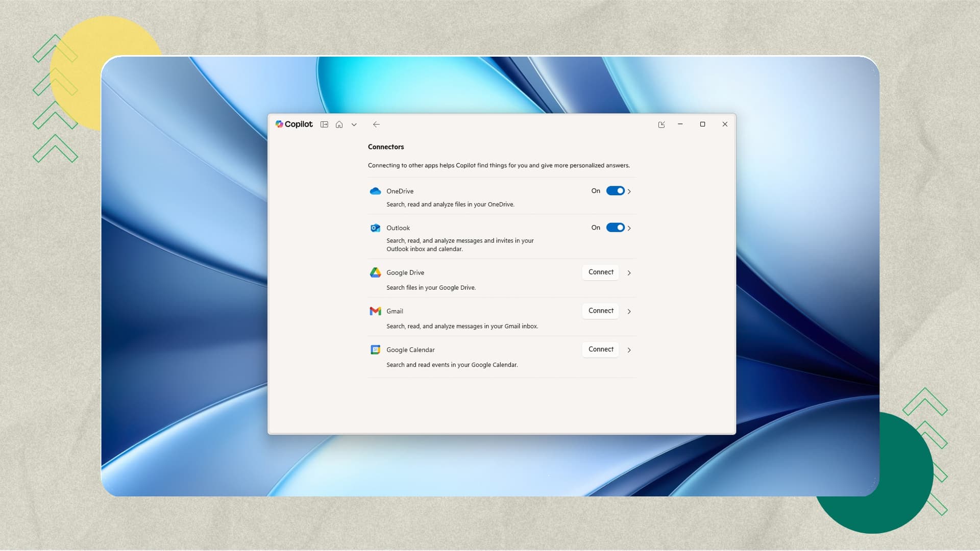Maximize the Copilot window
This screenshot has width=980, height=551.
tap(702, 124)
